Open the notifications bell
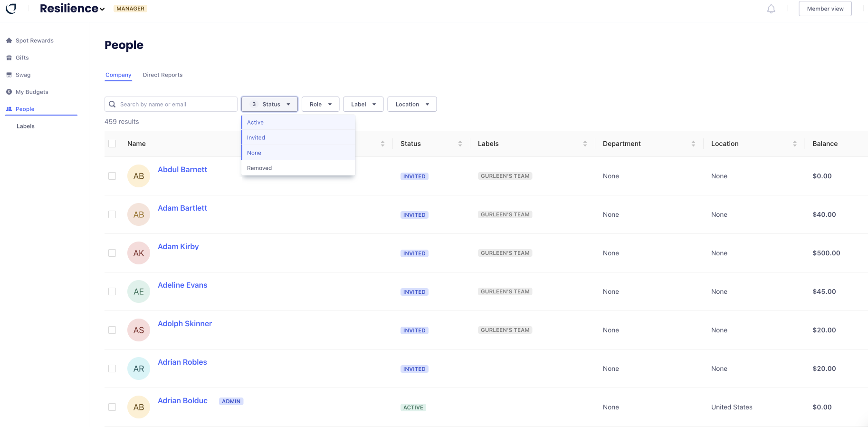The image size is (868, 427). [x=771, y=9]
